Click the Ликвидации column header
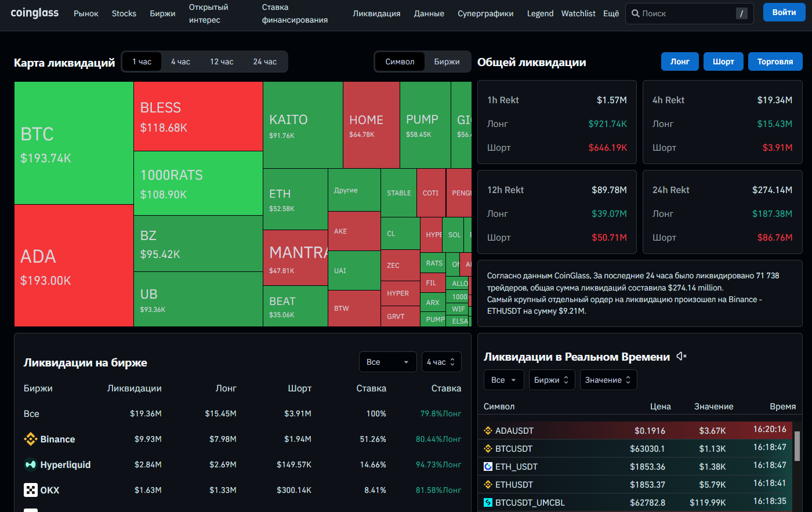Image resolution: width=812 pixels, height=512 pixels. tap(135, 388)
